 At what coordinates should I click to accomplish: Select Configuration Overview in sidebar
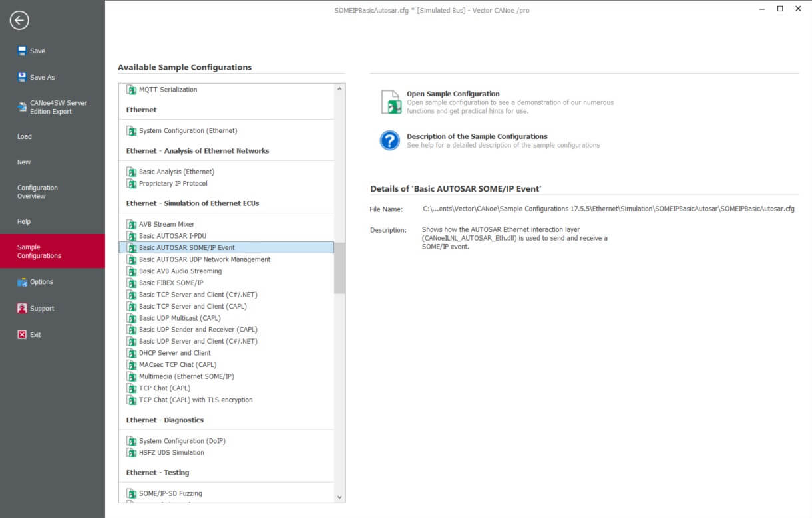(x=37, y=192)
